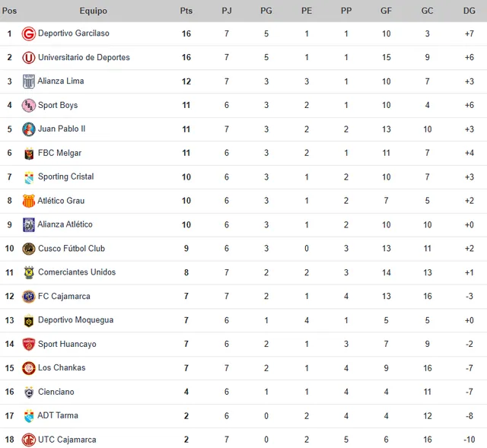This screenshot has height=448, width=487.
Task: Click the GF column header
Action: coord(386,11)
